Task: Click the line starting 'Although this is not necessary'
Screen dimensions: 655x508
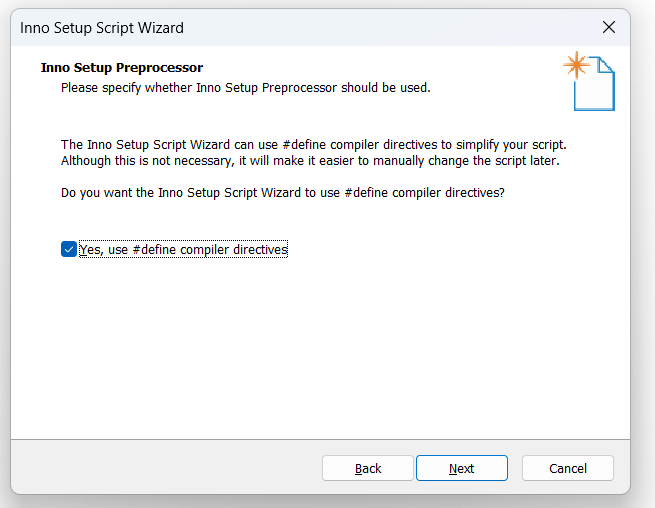Action: (x=310, y=161)
